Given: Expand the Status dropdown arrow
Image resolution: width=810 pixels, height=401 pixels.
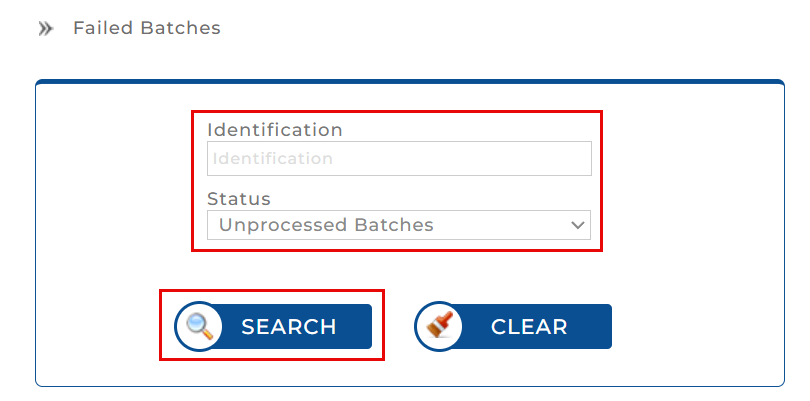Looking at the screenshot, I should pyautogui.click(x=577, y=225).
